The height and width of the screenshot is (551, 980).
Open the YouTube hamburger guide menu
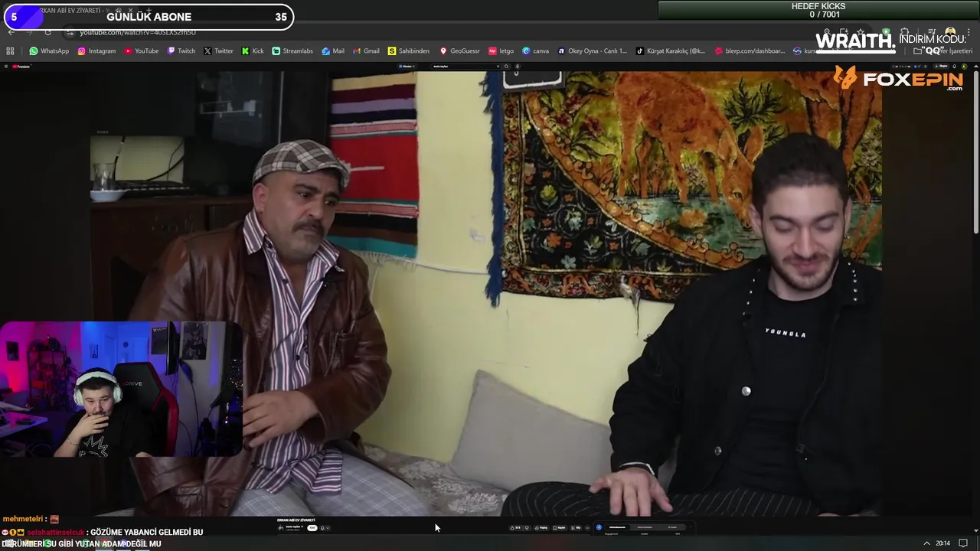(6, 67)
